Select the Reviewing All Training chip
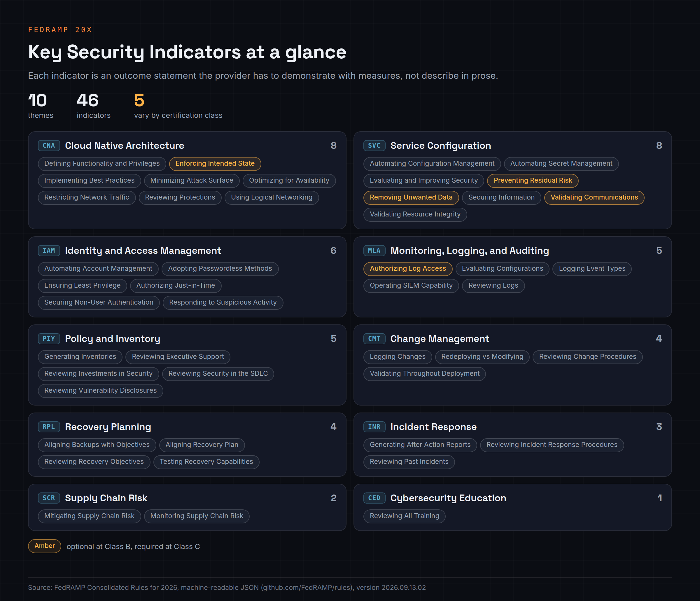This screenshot has height=601, width=700. tap(404, 516)
